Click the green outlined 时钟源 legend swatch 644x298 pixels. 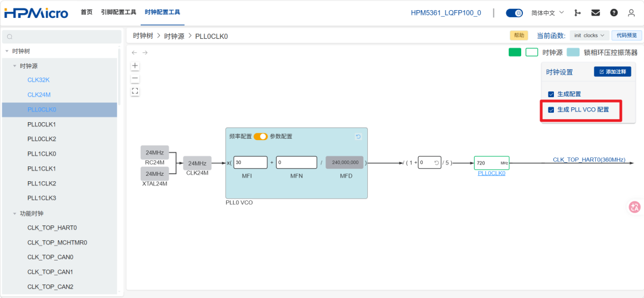(532, 52)
